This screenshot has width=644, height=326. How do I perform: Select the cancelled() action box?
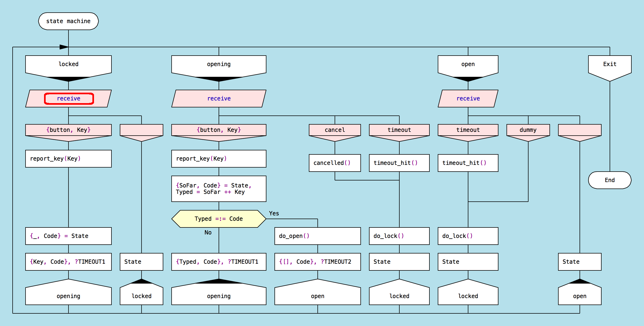(335, 163)
